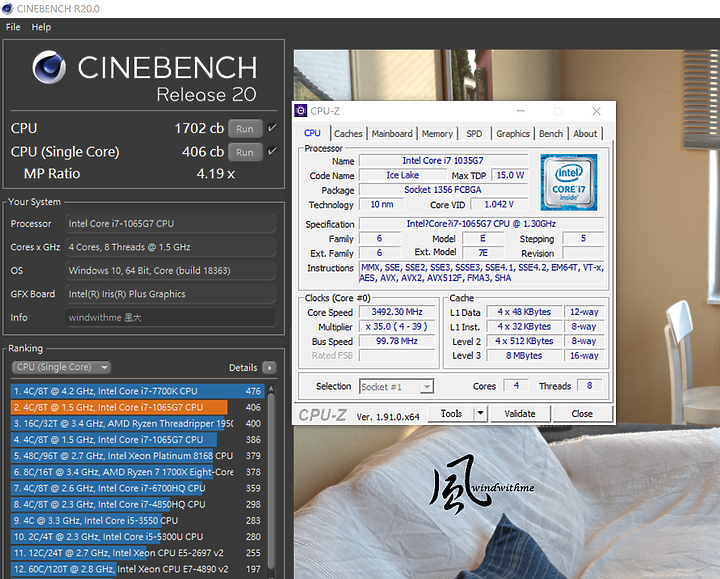Switch to the Bench tab

551,134
